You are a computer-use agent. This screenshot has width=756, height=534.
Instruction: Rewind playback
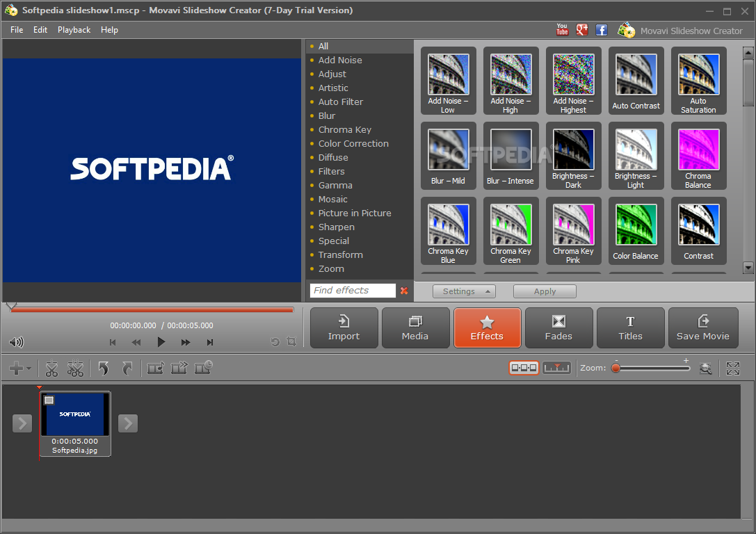(136, 342)
